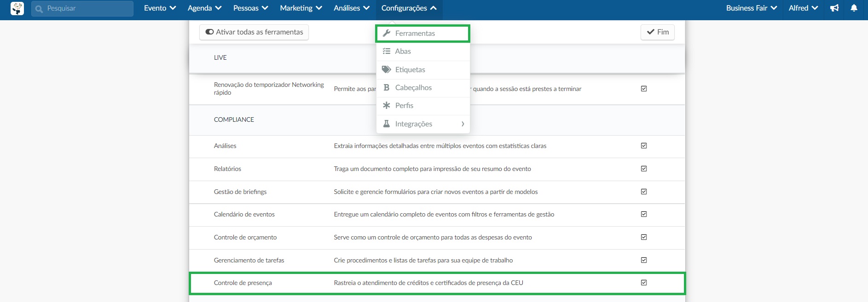Click the app logo icon
Image resolution: width=868 pixels, height=302 pixels.
pos(17,8)
